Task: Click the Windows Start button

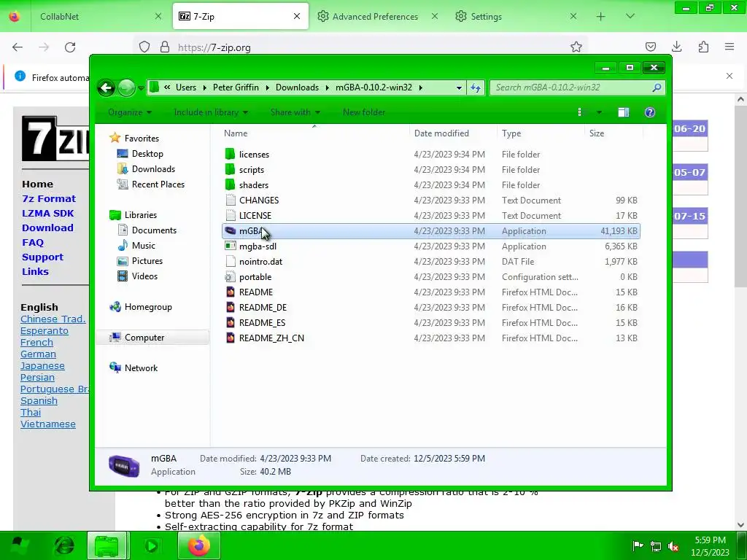Action: pyautogui.click(x=19, y=545)
